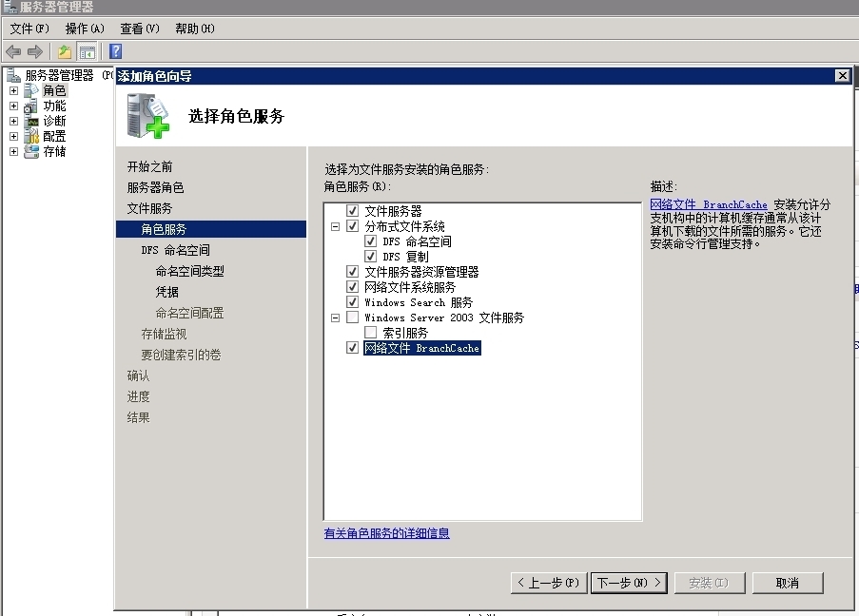859x616 pixels.
Task: Open the 操作(A) menu
Action: 85,29
